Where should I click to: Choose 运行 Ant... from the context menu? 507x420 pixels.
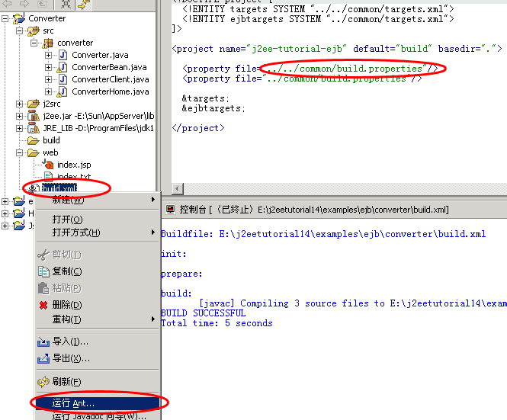click(x=98, y=403)
